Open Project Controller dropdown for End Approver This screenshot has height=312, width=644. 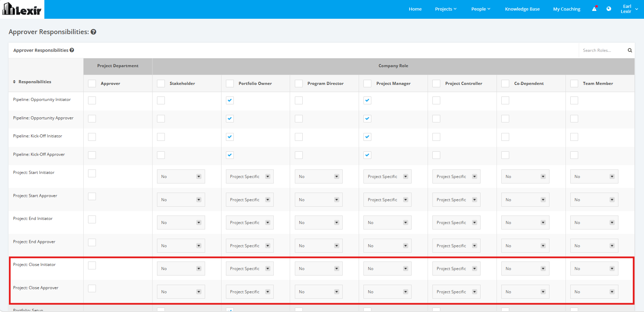tap(456, 246)
